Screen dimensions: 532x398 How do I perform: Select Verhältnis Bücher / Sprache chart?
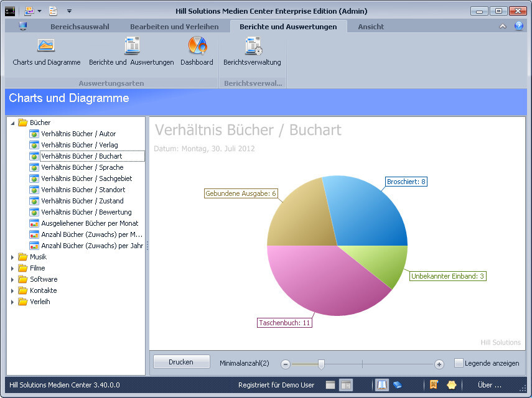[x=82, y=167]
